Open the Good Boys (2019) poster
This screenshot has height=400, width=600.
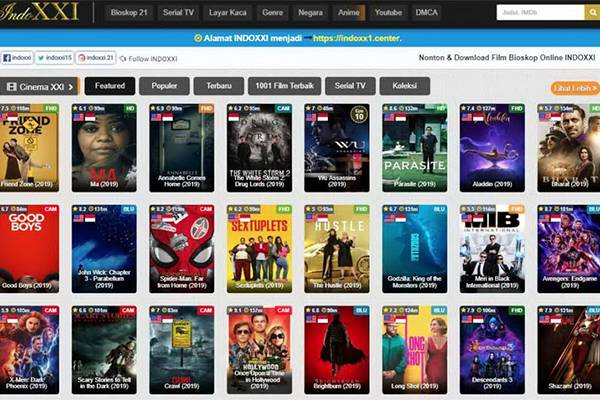pos(29,249)
